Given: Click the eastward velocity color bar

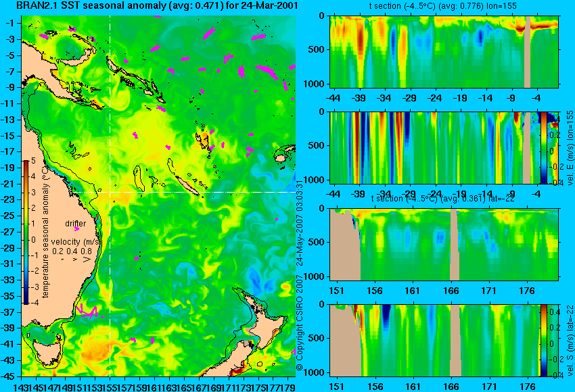Looking at the screenshot, I should pos(544,147).
